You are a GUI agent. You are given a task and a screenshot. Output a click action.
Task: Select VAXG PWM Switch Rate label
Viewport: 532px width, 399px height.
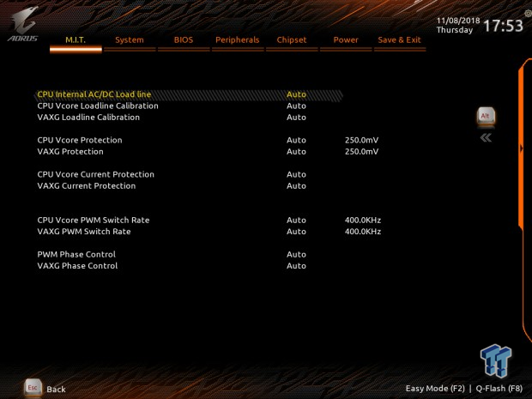tap(84, 232)
